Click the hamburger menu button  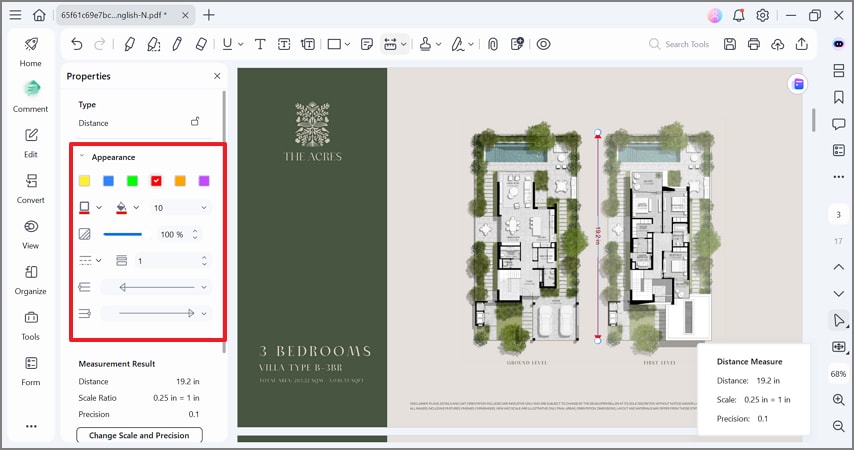coord(15,15)
